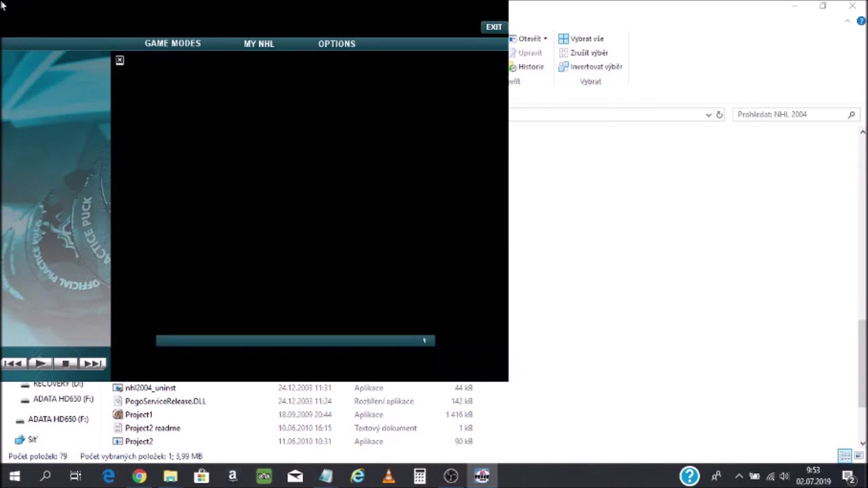Expand the Otevřít dropdown arrow
Viewport: 868px width, 488px height.
(545, 39)
